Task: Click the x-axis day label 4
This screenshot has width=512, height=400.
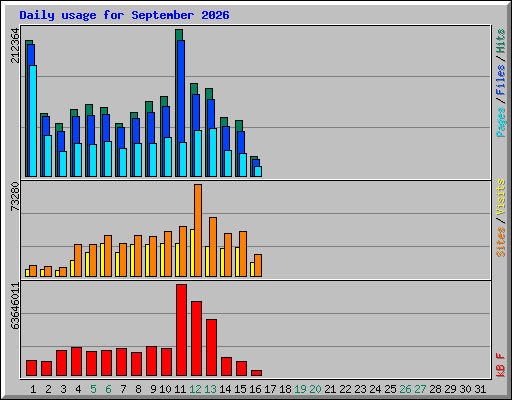Action: tap(78, 389)
